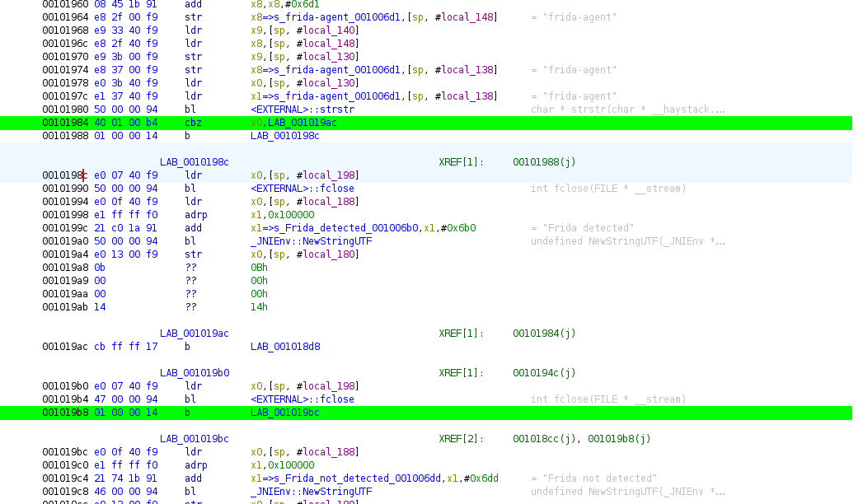863x504 pixels.
Task: Click local_130 operand at 00101970
Action: [327, 57]
